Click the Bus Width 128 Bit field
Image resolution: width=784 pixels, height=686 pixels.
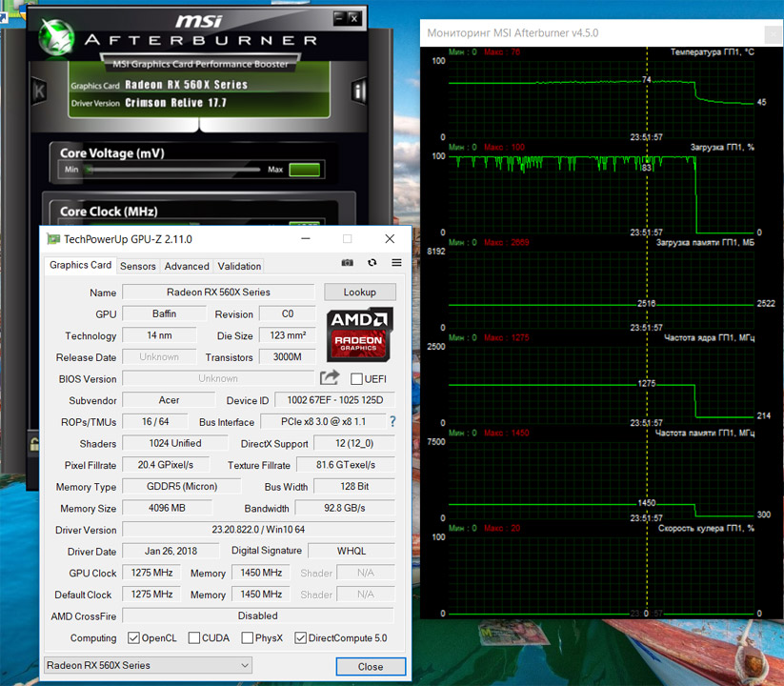coord(354,486)
